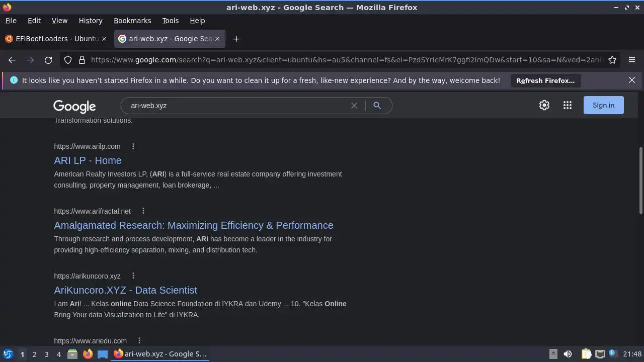Reload the current page
Image resolution: width=644 pixels, height=362 pixels.
coord(48,60)
